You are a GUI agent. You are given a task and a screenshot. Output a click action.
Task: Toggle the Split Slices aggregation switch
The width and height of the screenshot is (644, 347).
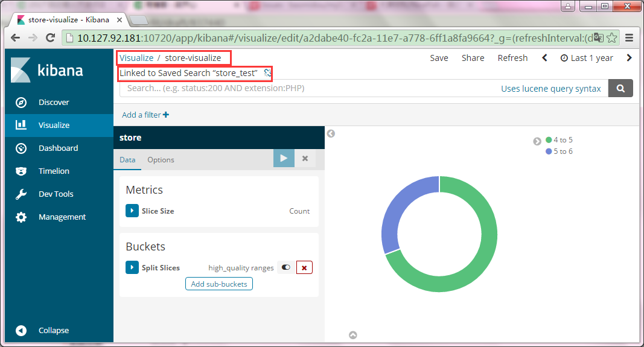point(286,268)
